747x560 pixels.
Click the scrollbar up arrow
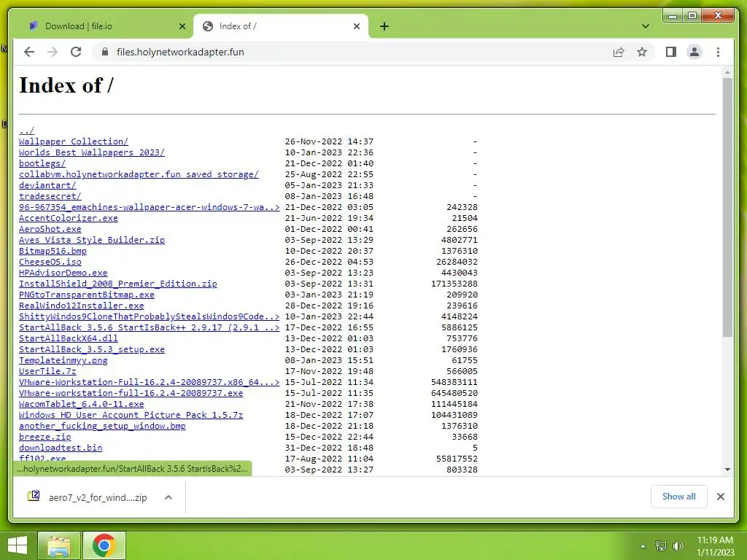click(727, 72)
